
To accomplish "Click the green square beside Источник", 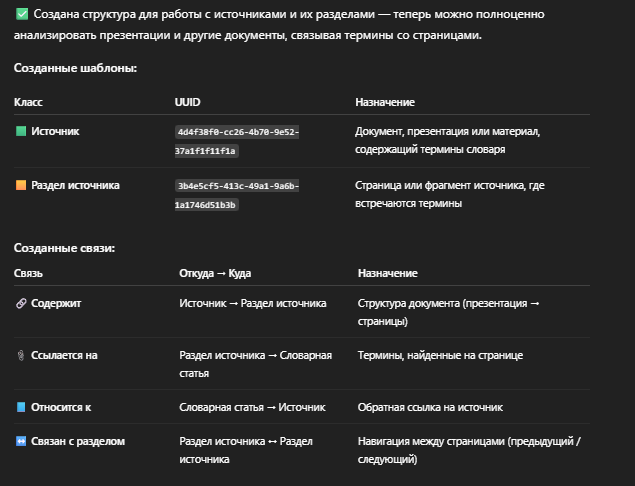I will coord(21,131).
